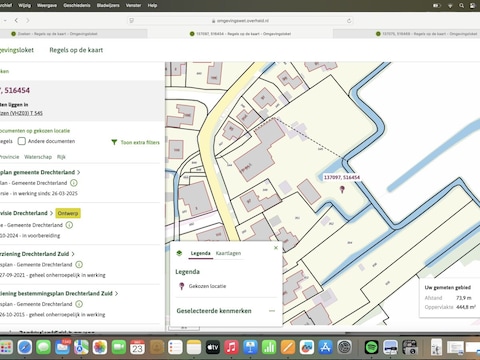Image resolution: width=480 pixels, height=360 pixels.
Task: Open Photos from the dock
Action: point(100,347)
